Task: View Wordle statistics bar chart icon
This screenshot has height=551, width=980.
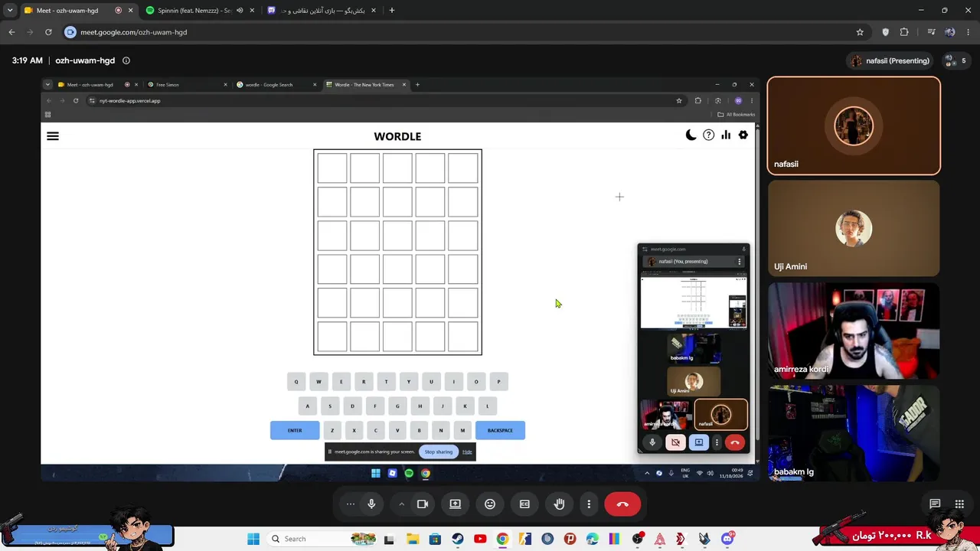Action: [726, 135]
